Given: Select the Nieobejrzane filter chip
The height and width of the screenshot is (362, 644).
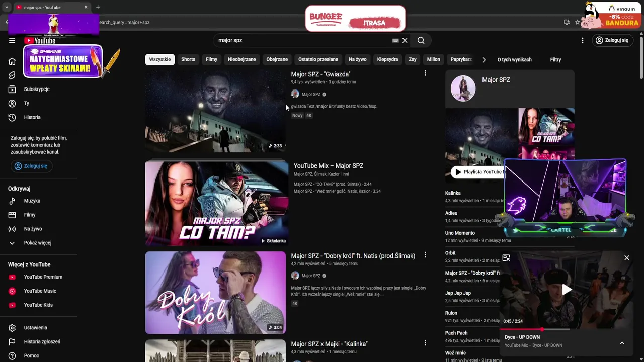Looking at the screenshot, I should click(x=242, y=59).
